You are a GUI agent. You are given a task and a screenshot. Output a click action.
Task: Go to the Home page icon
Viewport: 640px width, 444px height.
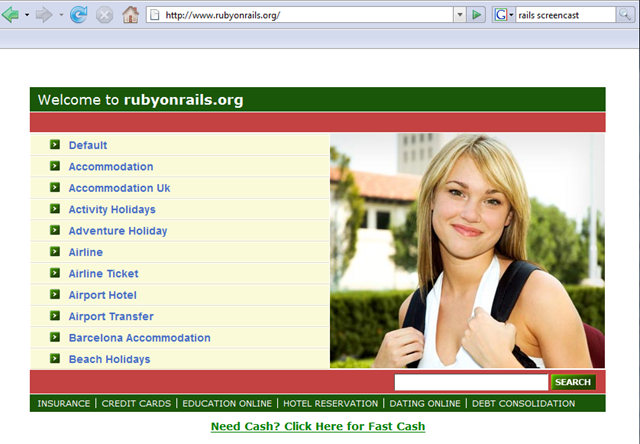pyautogui.click(x=131, y=15)
